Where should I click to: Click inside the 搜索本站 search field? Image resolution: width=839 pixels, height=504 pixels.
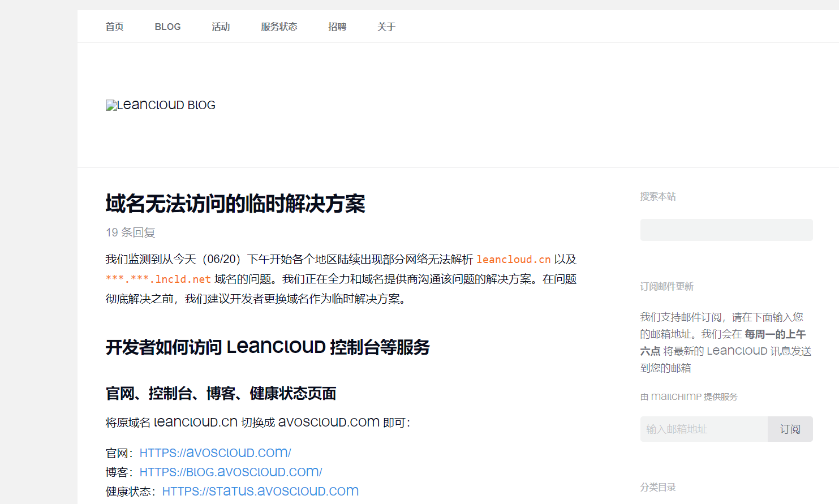pos(726,230)
